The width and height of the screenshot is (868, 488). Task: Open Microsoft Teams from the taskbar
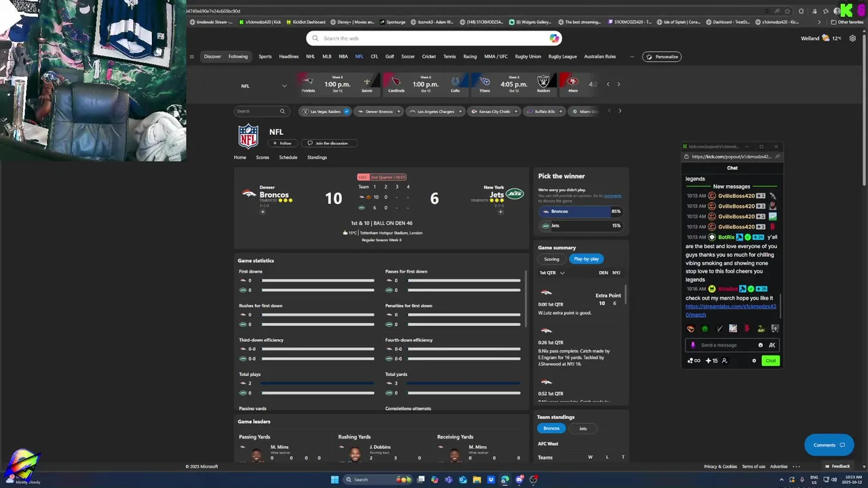tap(448, 479)
